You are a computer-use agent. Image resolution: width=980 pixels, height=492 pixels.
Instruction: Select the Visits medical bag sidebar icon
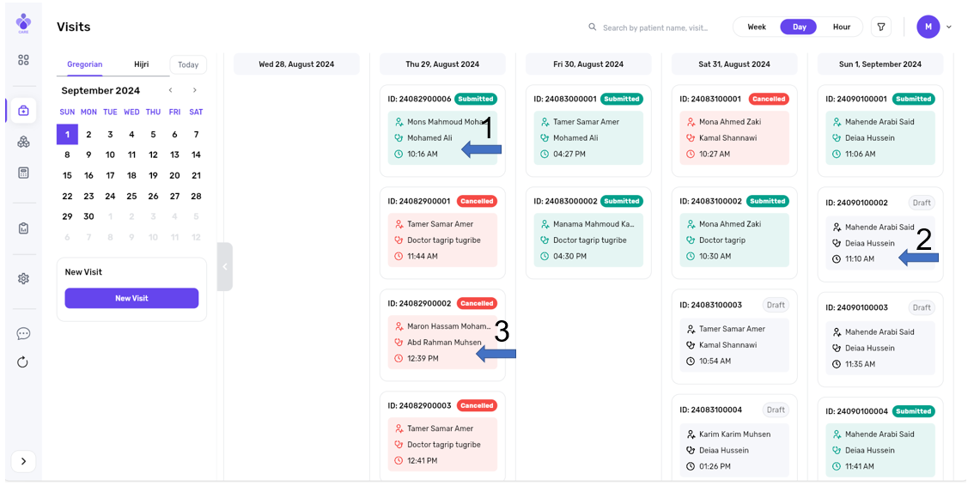click(x=23, y=110)
